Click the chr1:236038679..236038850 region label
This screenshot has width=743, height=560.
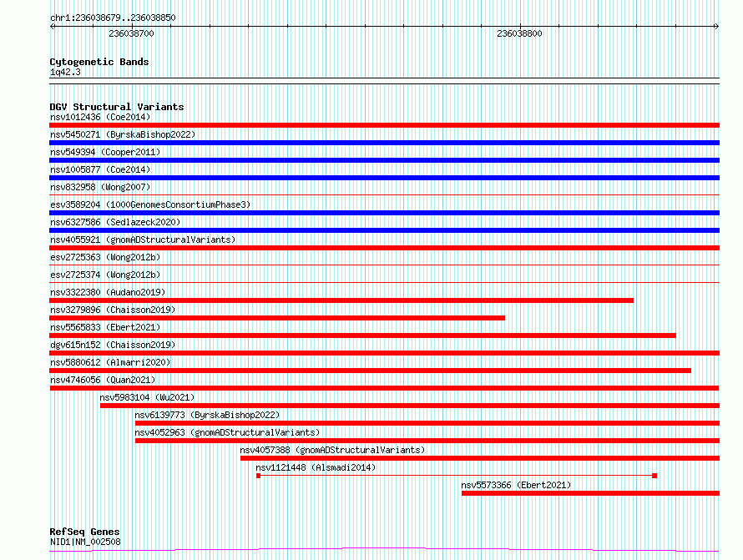pos(113,18)
